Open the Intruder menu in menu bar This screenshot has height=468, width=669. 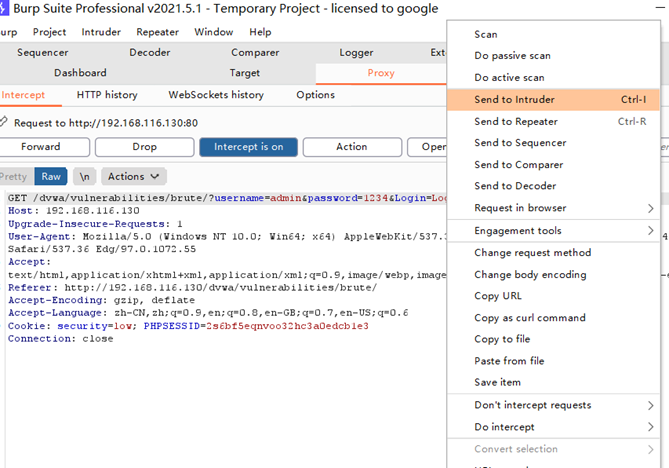(101, 32)
